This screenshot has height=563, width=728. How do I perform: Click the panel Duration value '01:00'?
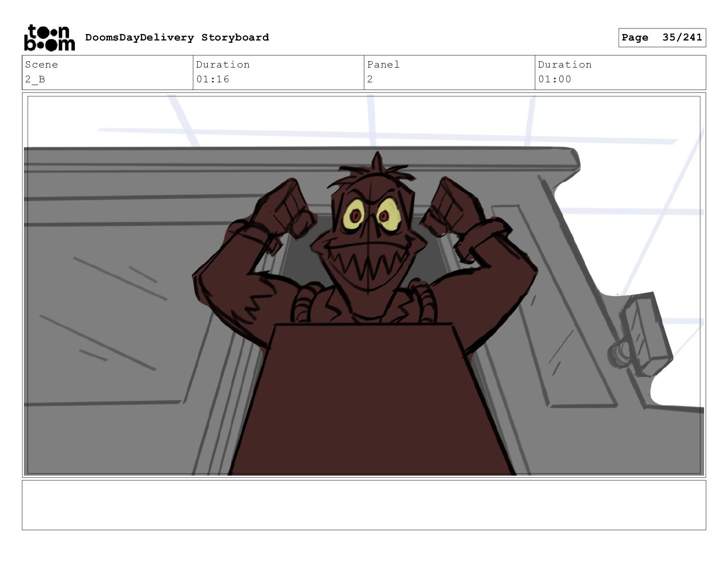pos(555,79)
